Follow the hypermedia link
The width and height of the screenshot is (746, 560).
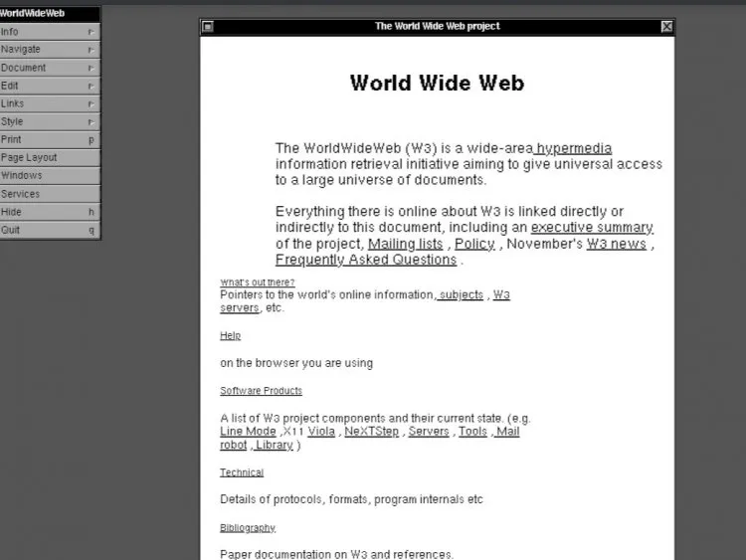tap(574, 148)
